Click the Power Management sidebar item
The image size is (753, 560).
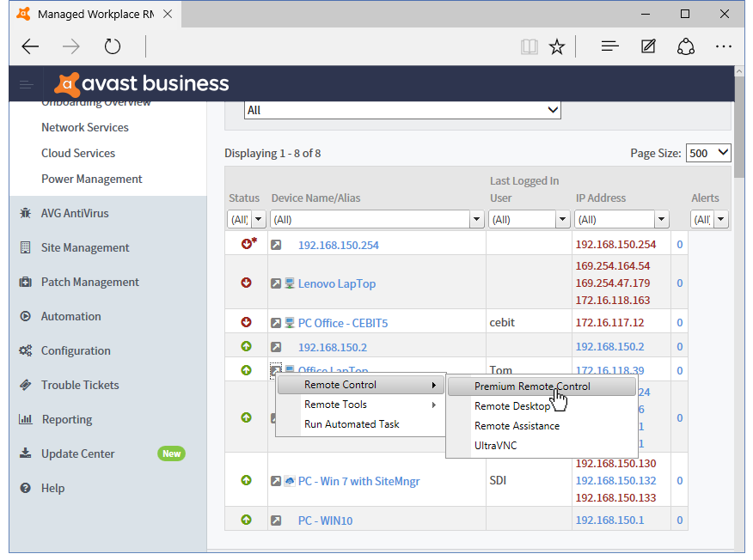(92, 179)
